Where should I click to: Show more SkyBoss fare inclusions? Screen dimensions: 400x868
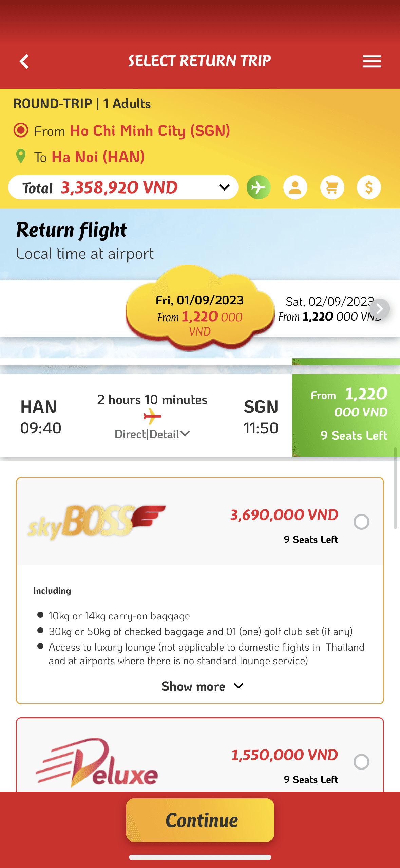tap(202, 686)
